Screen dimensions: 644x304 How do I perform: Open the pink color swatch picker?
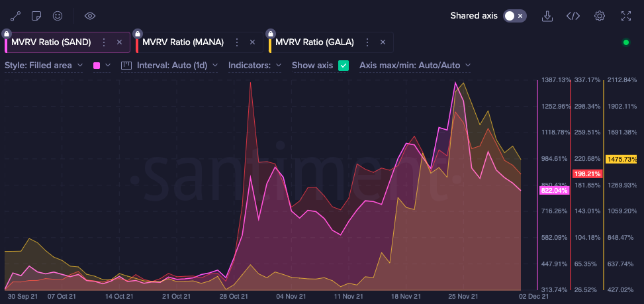pyautogui.click(x=102, y=66)
